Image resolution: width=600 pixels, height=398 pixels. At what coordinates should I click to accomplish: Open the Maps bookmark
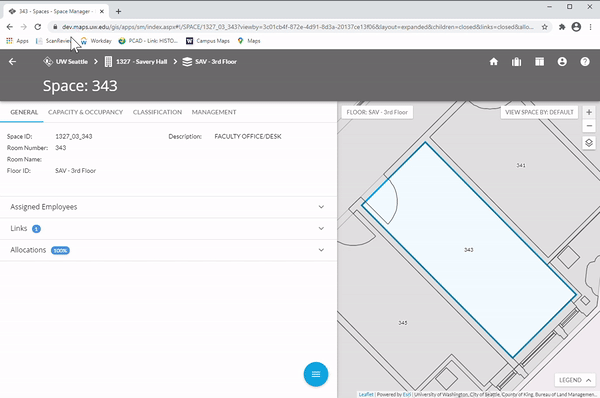(249, 41)
